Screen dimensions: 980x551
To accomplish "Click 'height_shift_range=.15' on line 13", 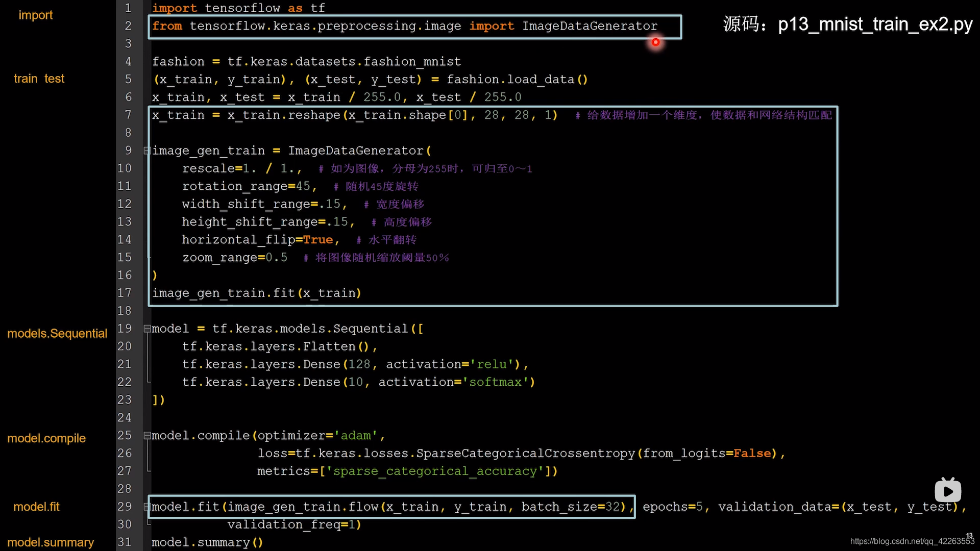I will click(x=265, y=222).
